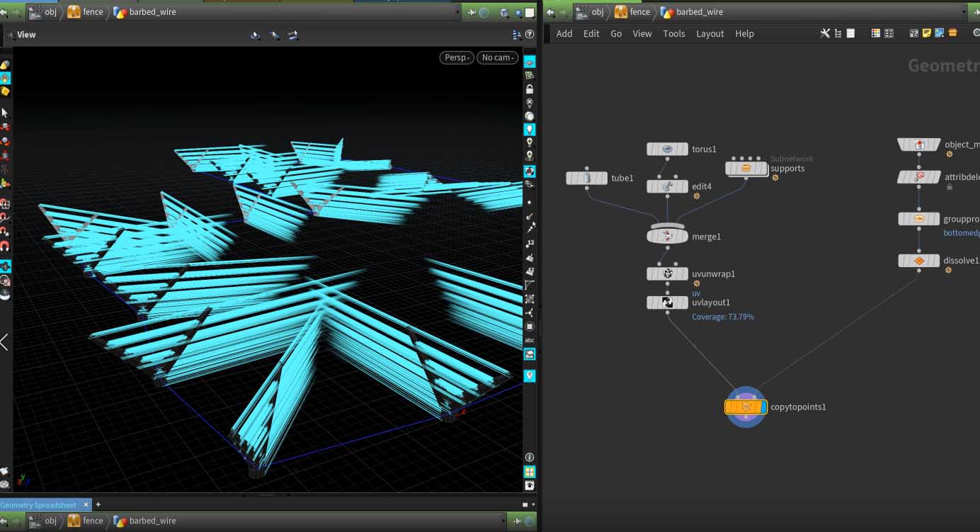The height and width of the screenshot is (532, 980).
Task: Click the obj path button in network editor
Action: 590,12
